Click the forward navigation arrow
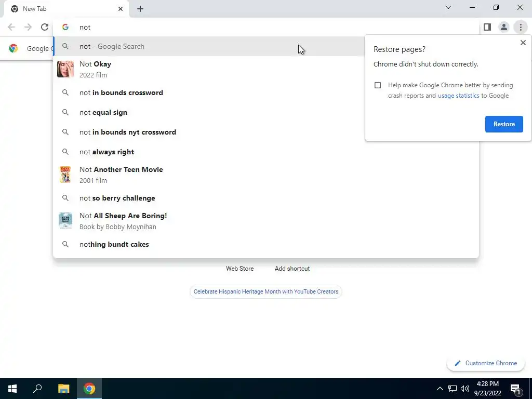532x399 pixels. click(28, 27)
